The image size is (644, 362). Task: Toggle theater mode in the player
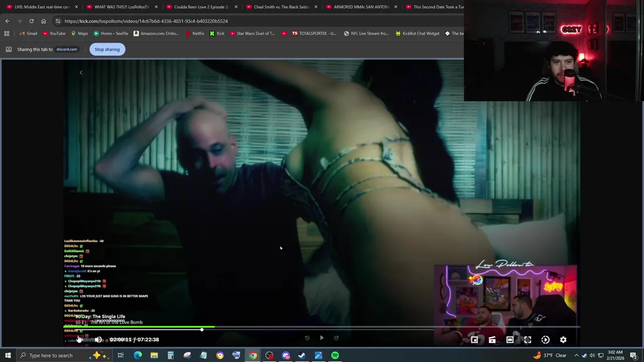pos(510,340)
